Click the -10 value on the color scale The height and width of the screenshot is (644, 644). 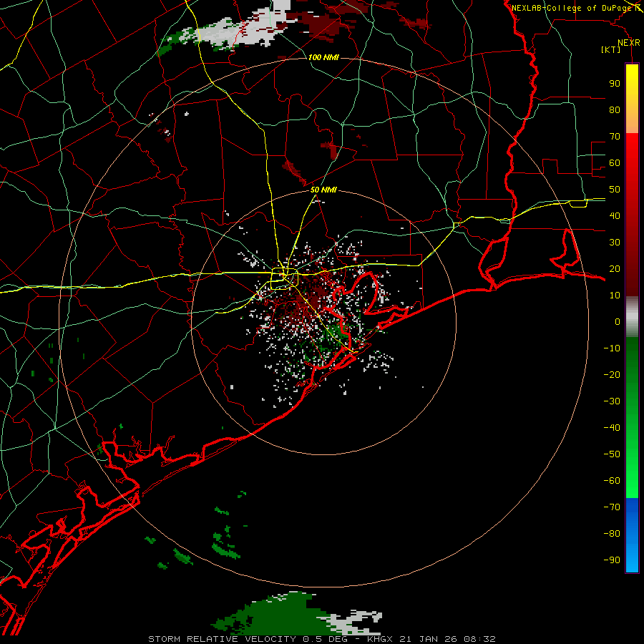tap(612, 348)
